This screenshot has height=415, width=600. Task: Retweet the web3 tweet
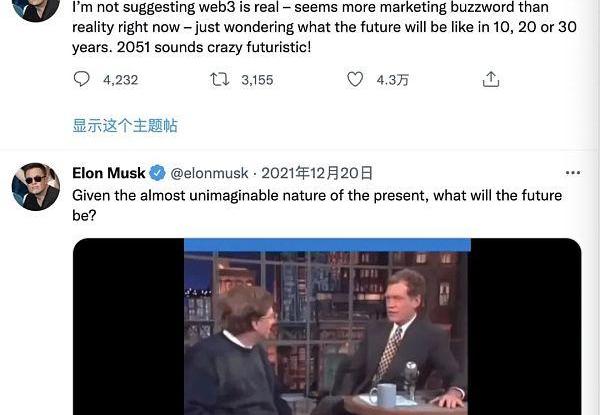[x=219, y=79]
